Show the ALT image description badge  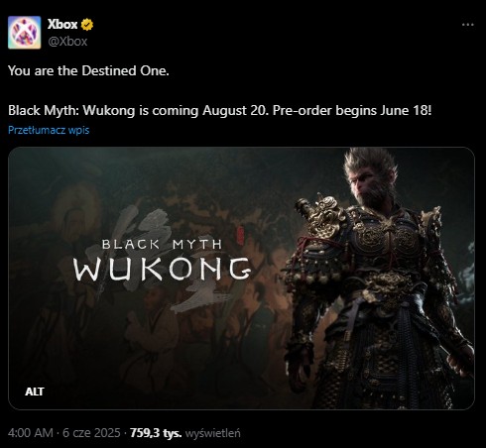pyautogui.click(x=35, y=392)
